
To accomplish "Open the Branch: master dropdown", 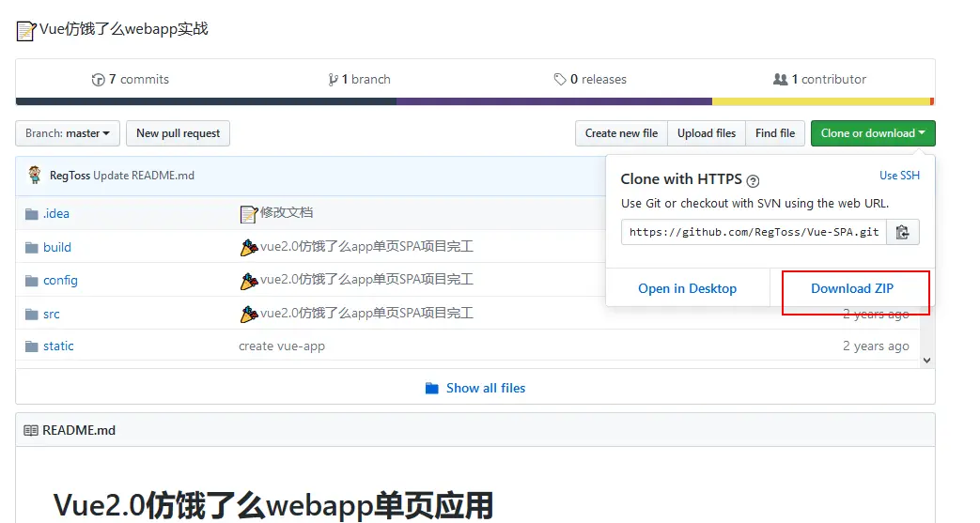I will [68, 133].
